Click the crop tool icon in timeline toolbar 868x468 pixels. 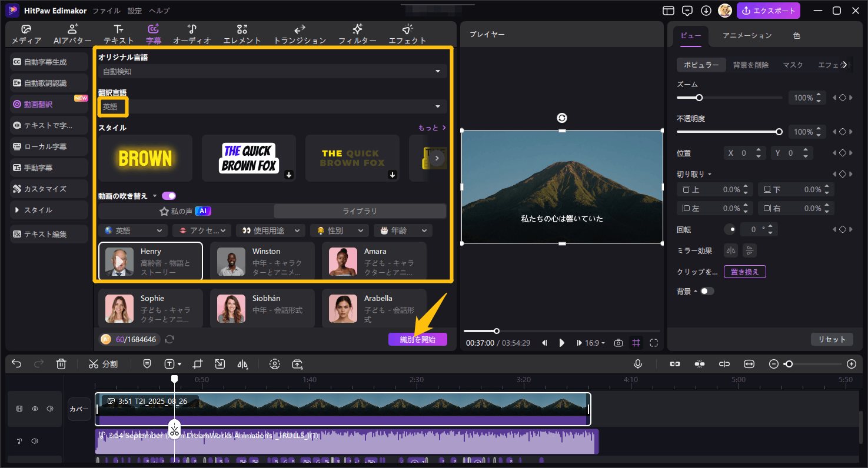click(197, 364)
